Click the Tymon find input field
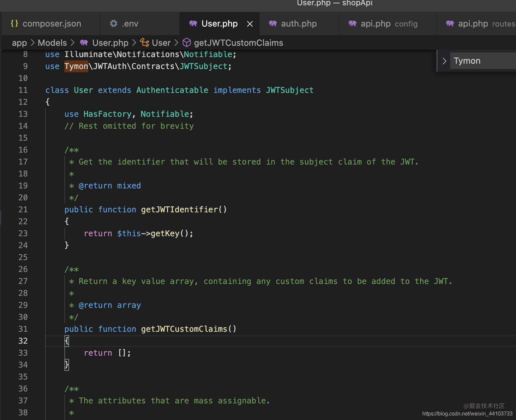Viewport: 516px width, 420px height. point(483,61)
